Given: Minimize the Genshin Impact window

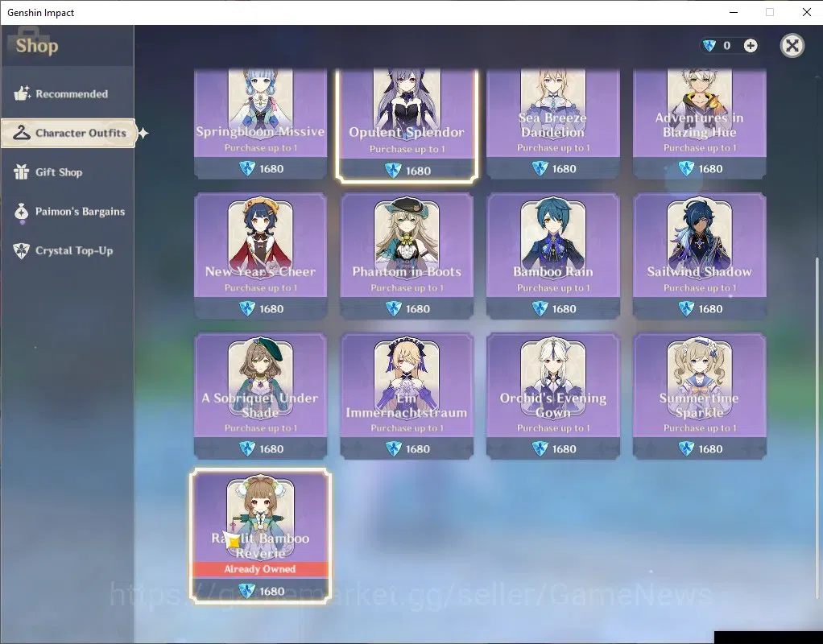Looking at the screenshot, I should tap(734, 12).
